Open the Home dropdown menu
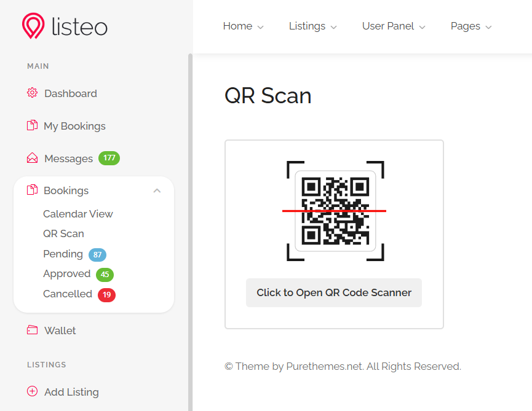 point(243,26)
